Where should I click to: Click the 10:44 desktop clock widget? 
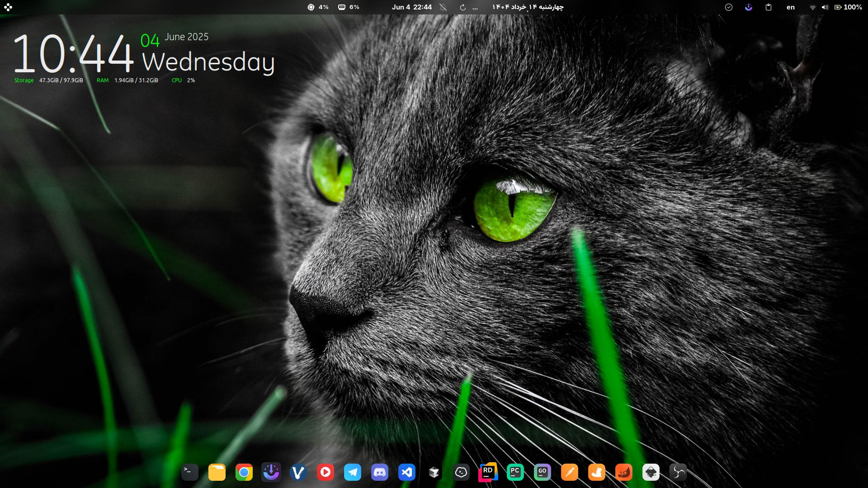73,54
